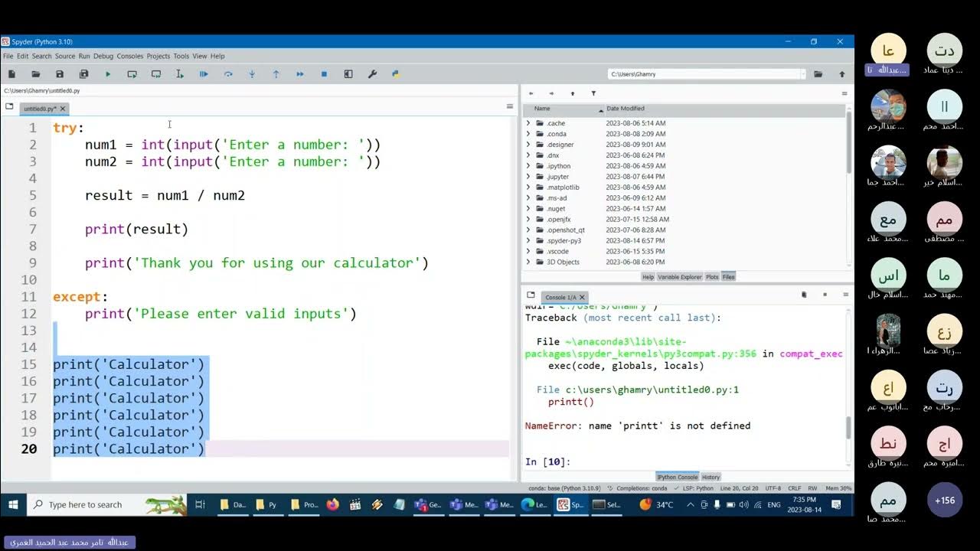The height and width of the screenshot is (551, 980).
Task: Save all files
Action: coord(83,74)
